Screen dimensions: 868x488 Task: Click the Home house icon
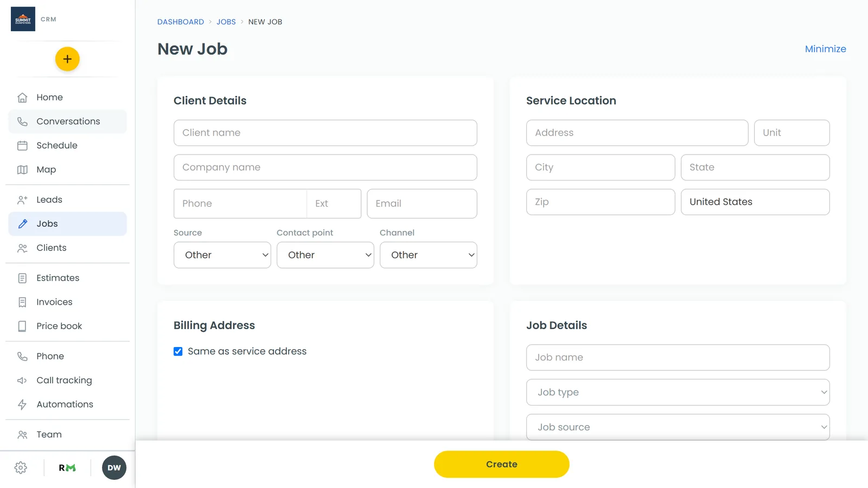tap(22, 98)
